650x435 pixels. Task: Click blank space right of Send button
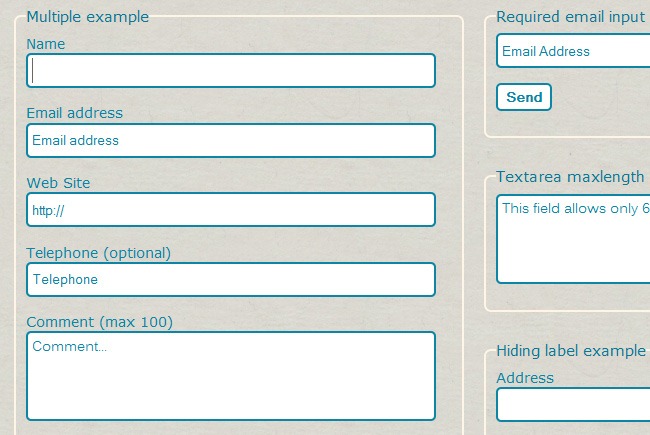600,97
